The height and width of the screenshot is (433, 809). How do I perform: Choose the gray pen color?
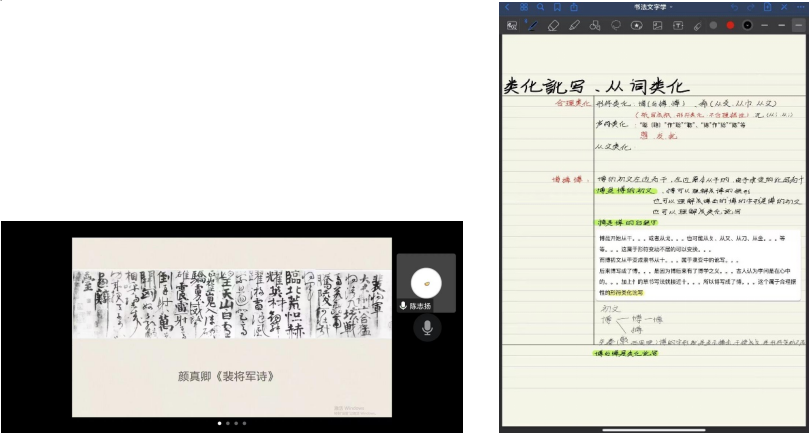point(714,25)
